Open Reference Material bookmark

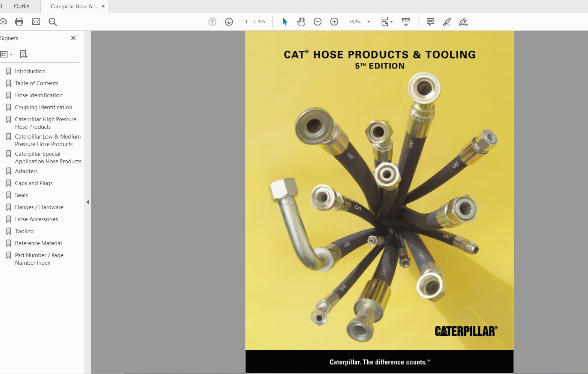click(38, 243)
